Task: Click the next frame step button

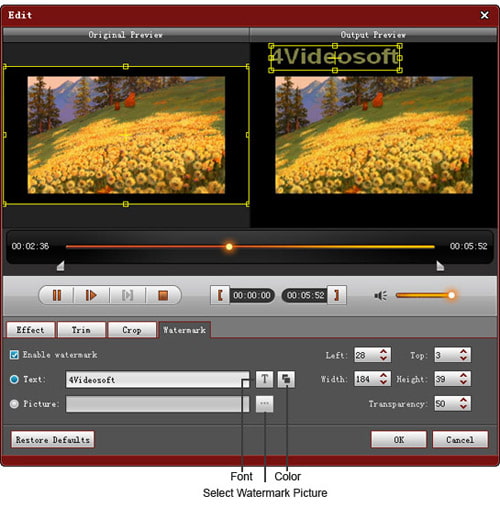Action: (127, 295)
